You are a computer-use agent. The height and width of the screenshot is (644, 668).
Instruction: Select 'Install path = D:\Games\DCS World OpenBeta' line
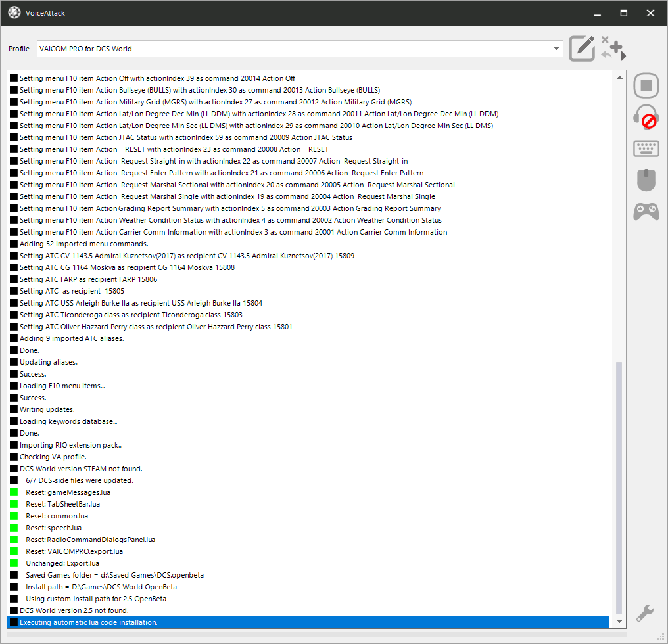308,586
